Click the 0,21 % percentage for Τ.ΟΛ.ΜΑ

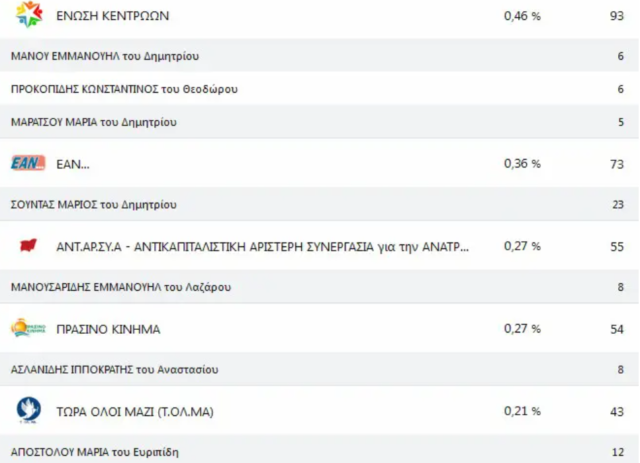coord(522,411)
